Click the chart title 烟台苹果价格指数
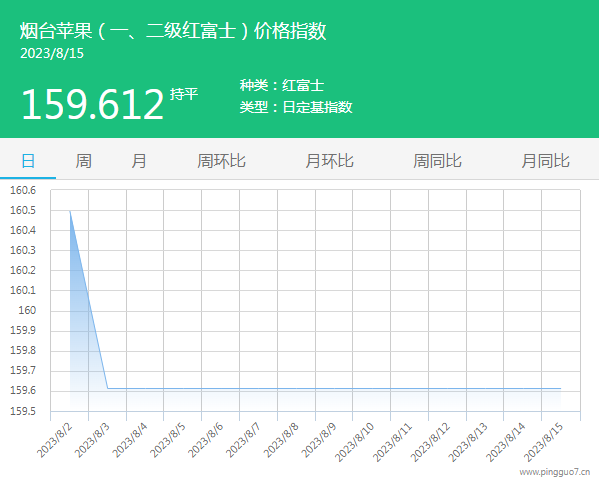The height and width of the screenshot is (482, 599). 173,31
